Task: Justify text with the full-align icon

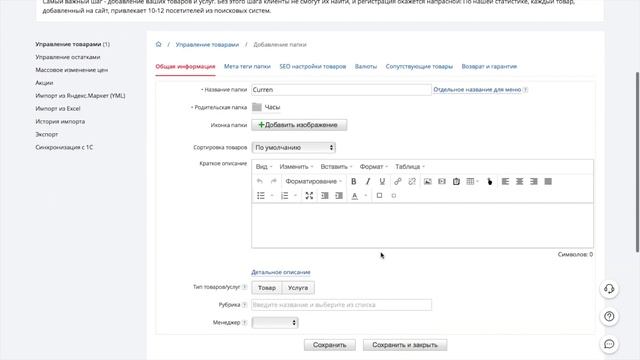Action: click(x=548, y=181)
